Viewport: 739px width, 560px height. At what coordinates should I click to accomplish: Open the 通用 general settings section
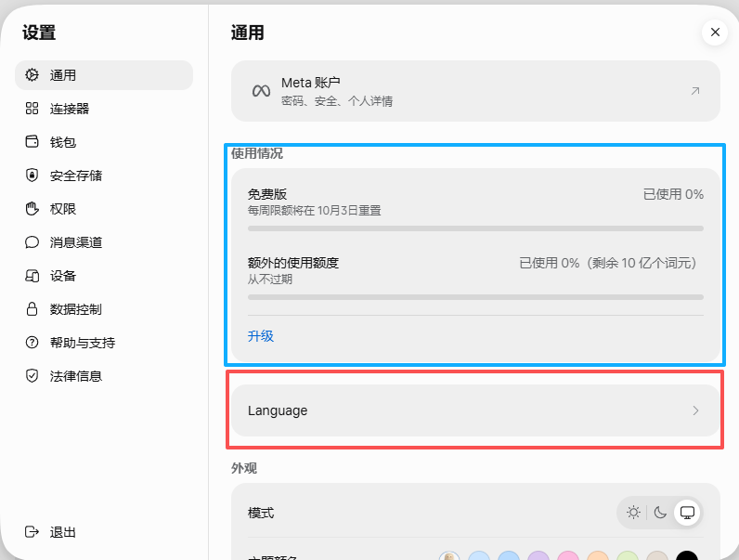pyautogui.click(x=104, y=75)
